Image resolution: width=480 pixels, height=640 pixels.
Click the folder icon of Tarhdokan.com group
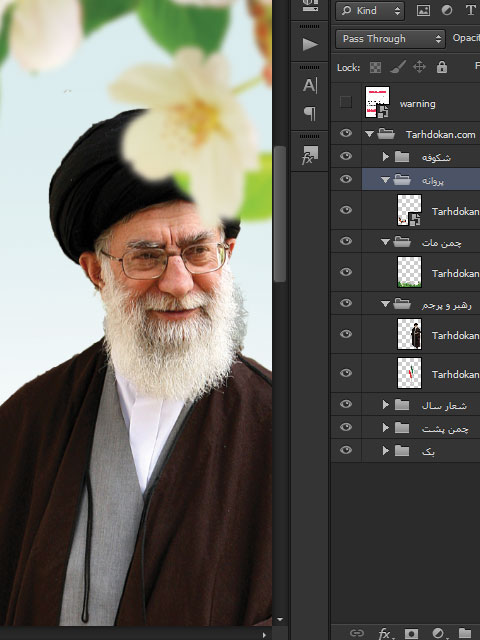coord(386,134)
